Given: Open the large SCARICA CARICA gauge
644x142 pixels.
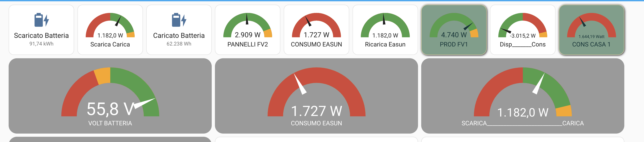Looking at the screenshot, I should click(x=523, y=92).
